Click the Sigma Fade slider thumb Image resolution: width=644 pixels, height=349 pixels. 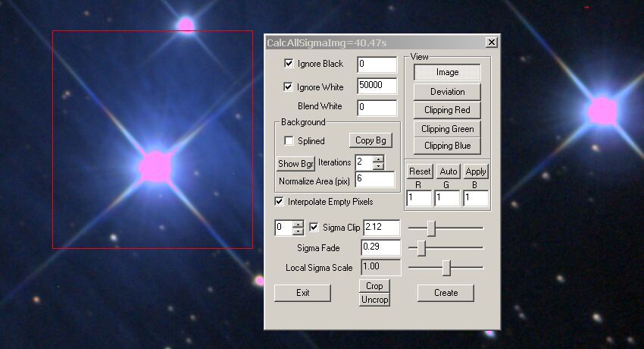tap(422, 247)
